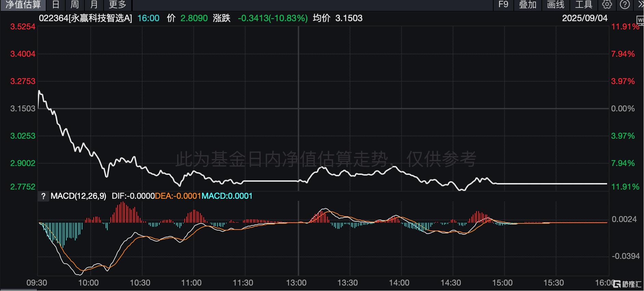Click the time readout 16:00 in header
This screenshot has height=291, width=644.
(x=148, y=18)
